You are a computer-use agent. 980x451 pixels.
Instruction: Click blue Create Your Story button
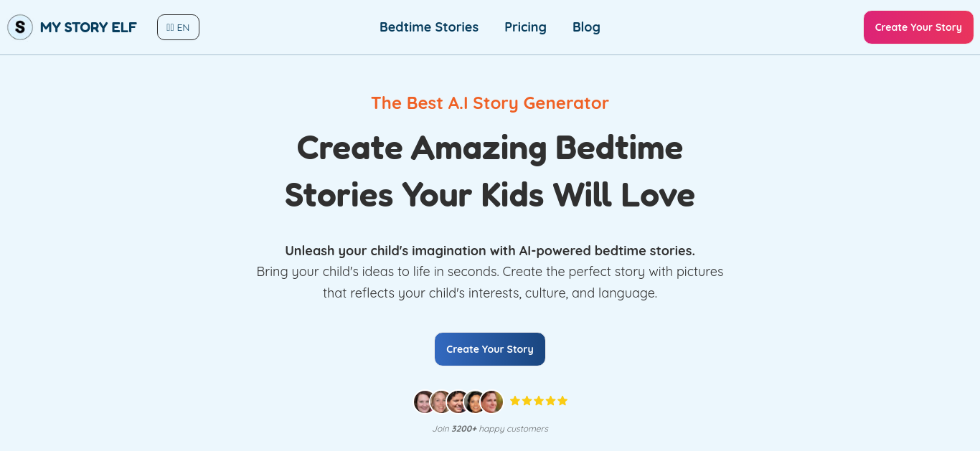(490, 349)
